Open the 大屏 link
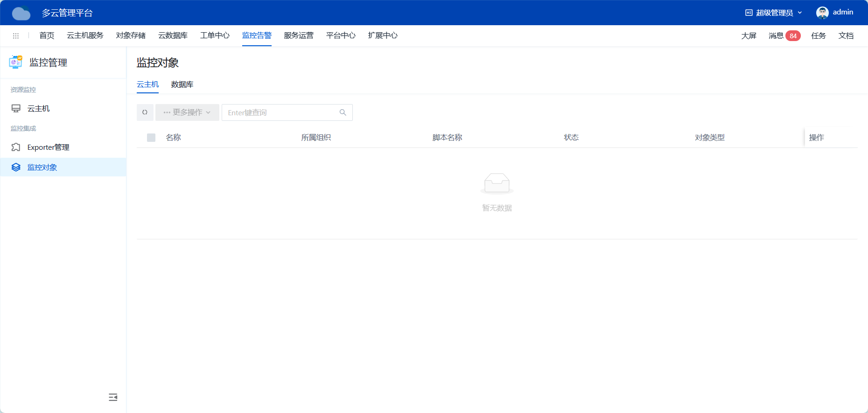This screenshot has height=413, width=868. [749, 36]
